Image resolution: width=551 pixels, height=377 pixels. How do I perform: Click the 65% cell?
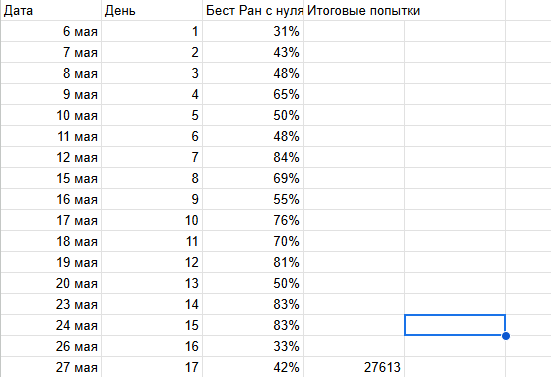(x=253, y=94)
